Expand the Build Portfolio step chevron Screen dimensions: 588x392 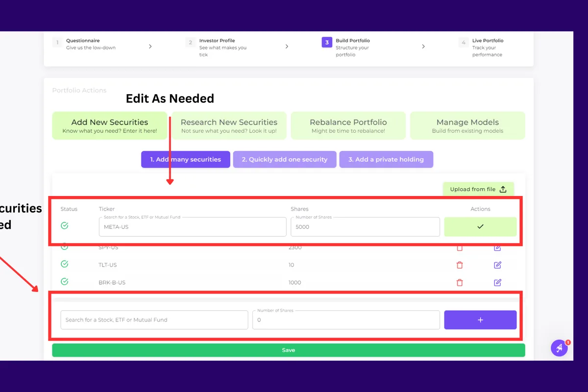click(423, 47)
